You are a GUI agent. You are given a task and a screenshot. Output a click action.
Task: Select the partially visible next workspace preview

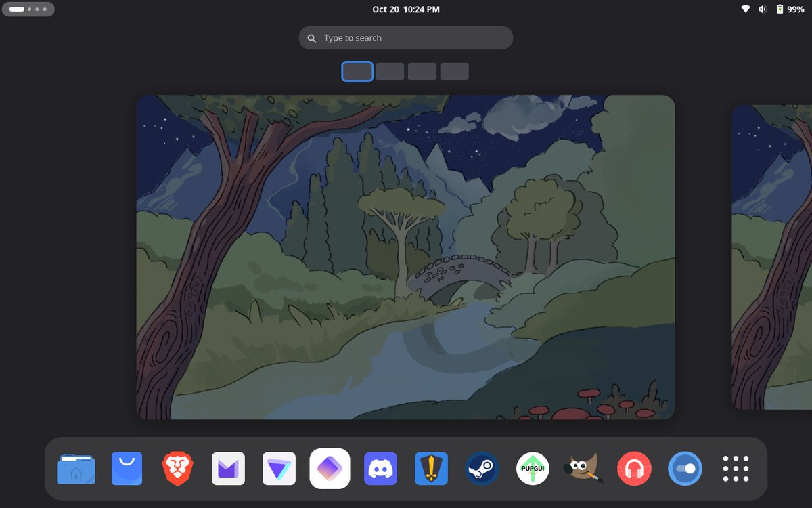772,257
